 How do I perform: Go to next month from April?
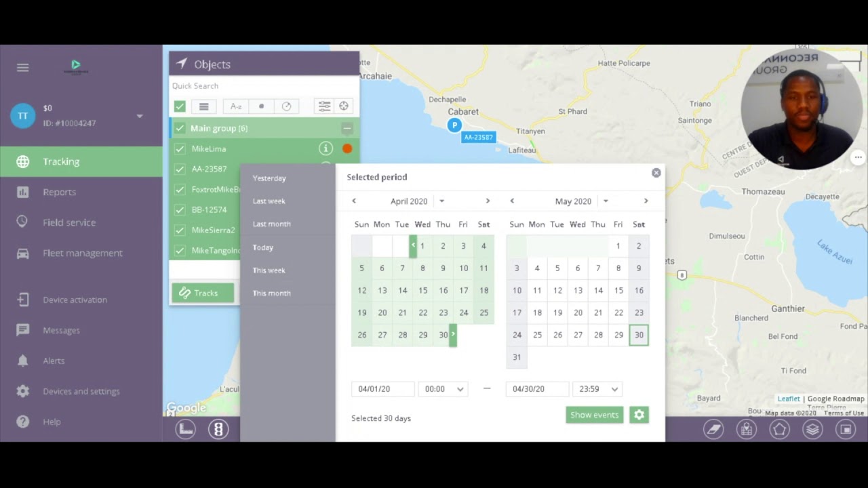pos(488,201)
